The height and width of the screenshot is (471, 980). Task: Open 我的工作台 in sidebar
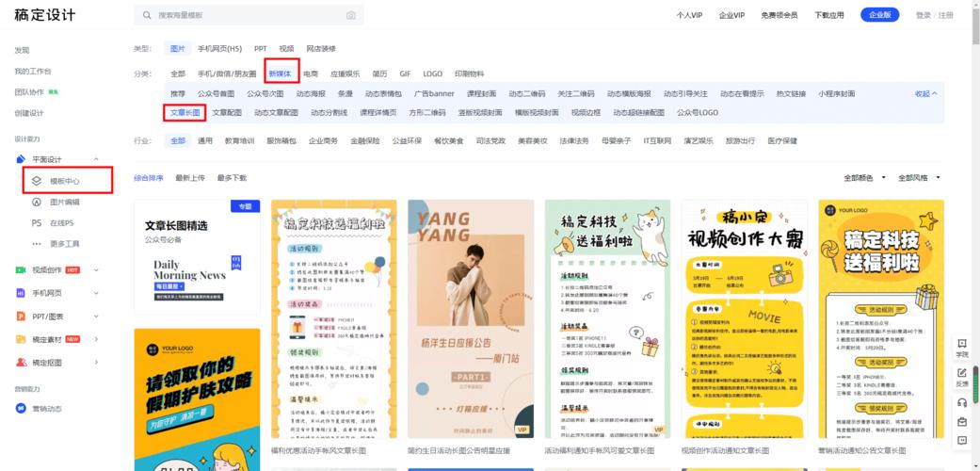tap(33, 72)
